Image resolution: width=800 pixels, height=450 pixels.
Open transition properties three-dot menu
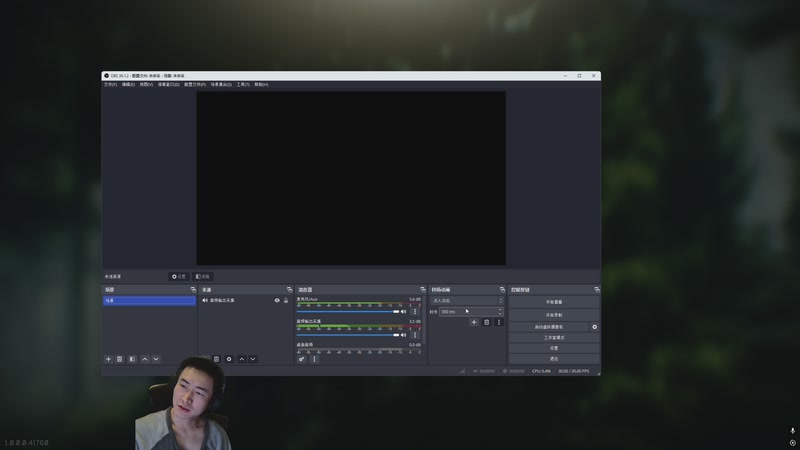point(499,322)
